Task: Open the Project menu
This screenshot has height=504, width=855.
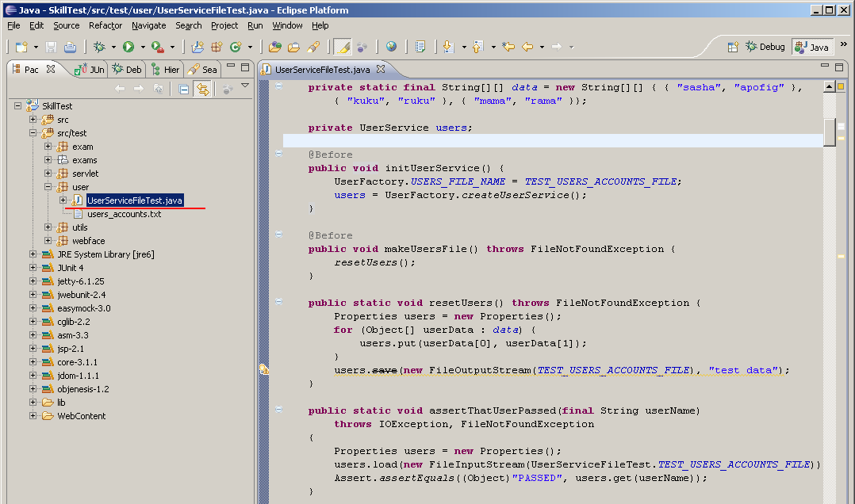Action: pos(224,25)
